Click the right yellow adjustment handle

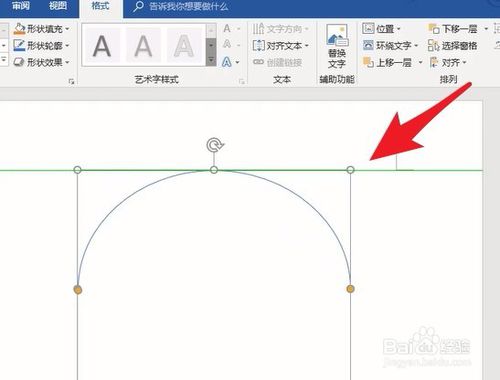tap(350, 289)
